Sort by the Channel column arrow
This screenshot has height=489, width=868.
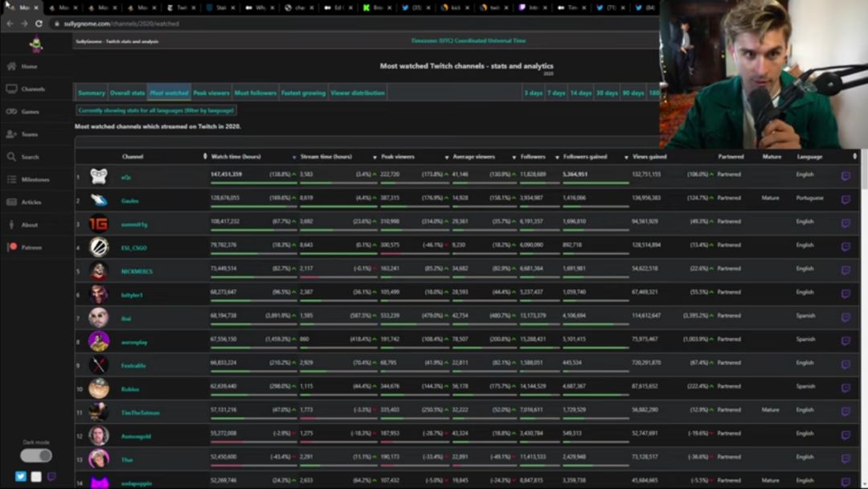point(205,157)
